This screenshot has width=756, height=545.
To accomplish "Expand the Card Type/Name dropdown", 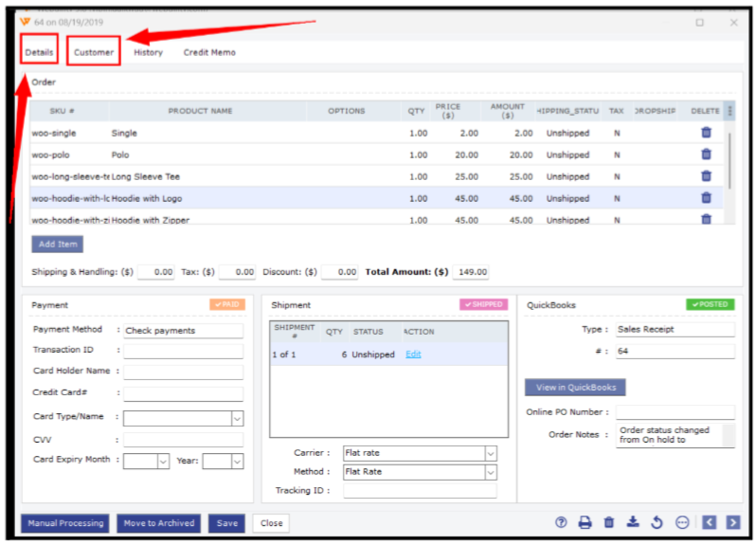I will pyautogui.click(x=237, y=418).
